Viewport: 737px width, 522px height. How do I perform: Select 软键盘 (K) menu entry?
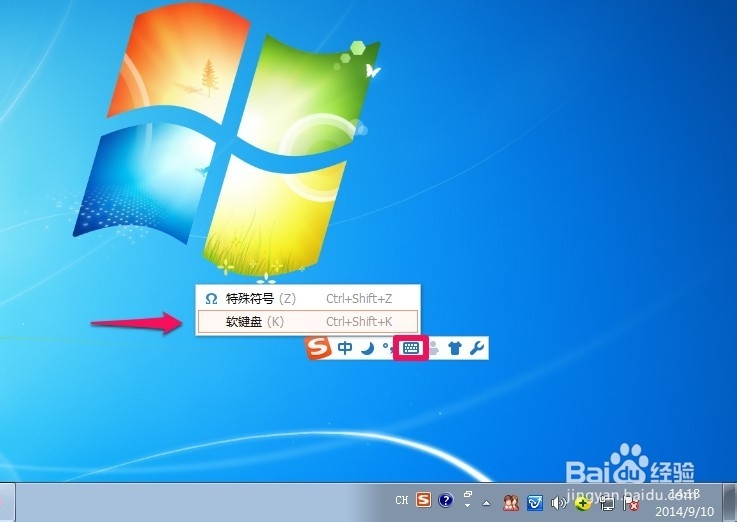coord(308,322)
